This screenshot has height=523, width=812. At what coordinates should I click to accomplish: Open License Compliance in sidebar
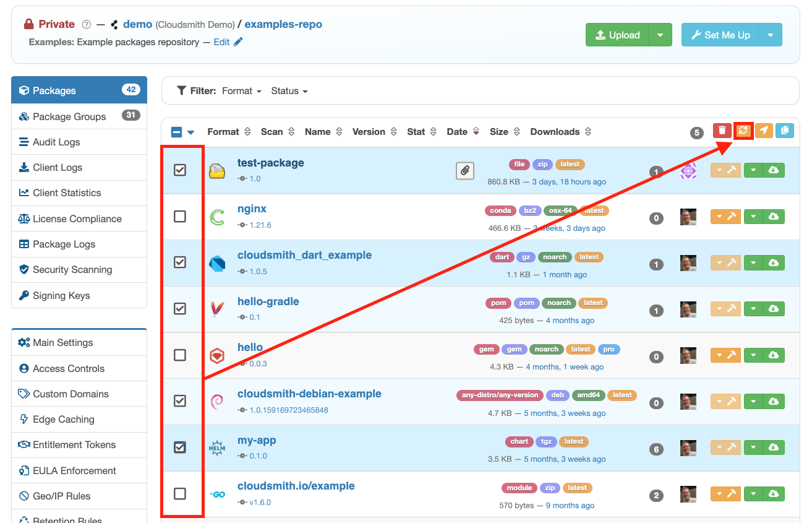[79, 219]
